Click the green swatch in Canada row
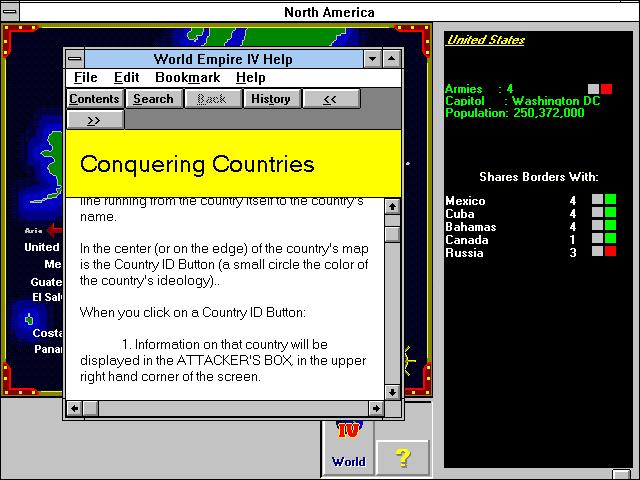Image resolution: width=640 pixels, height=480 pixels. pyautogui.click(x=610, y=239)
